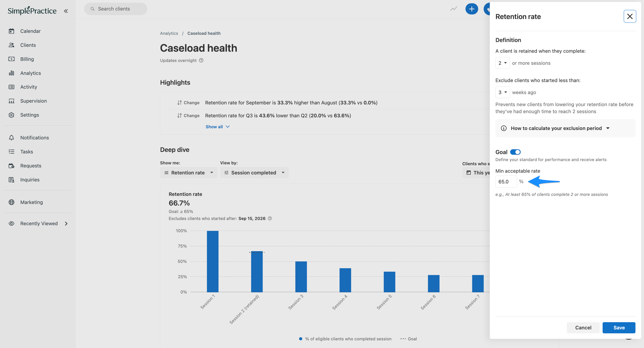644x348 pixels.
Task: Click the SimplePractice logo
Action: 32,11
